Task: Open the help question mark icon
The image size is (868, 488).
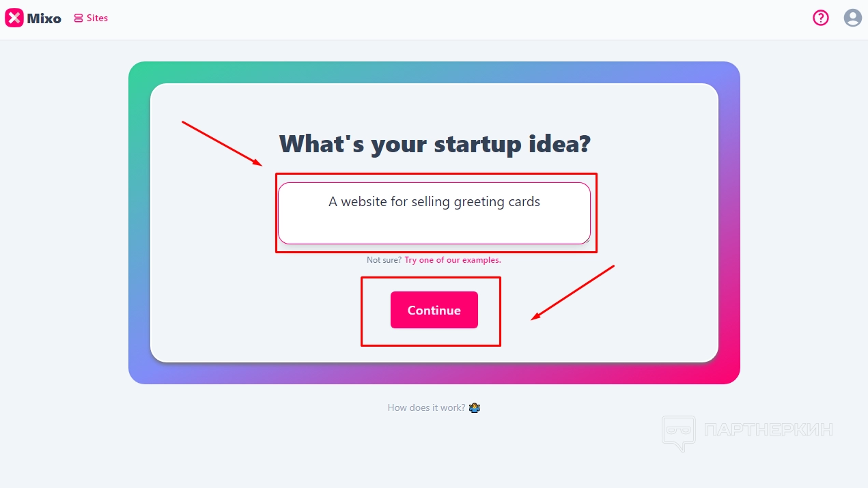Action: tap(820, 18)
